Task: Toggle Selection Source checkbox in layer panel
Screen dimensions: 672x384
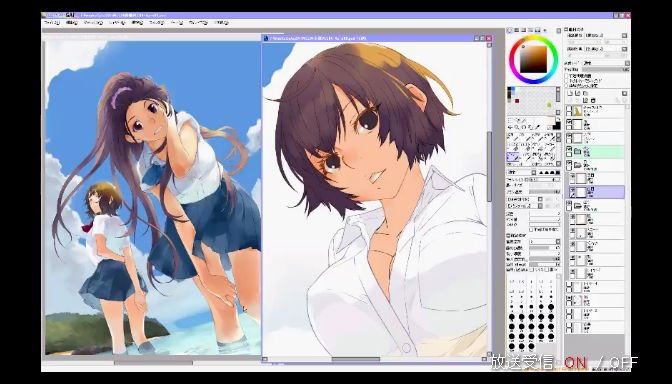Action: pos(566,86)
